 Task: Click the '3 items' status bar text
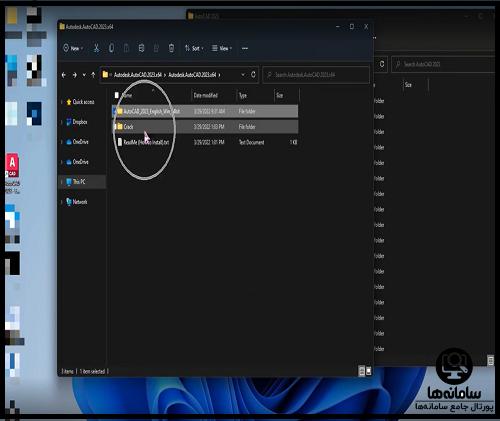67,371
